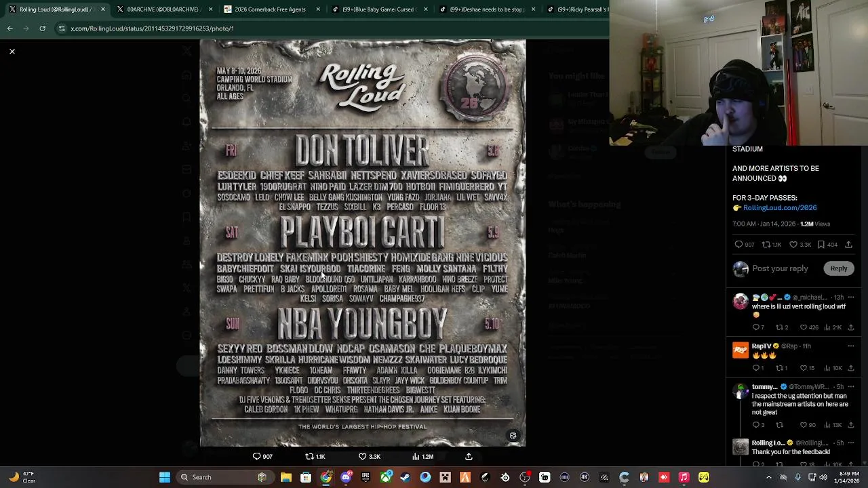Close the Rolling Loud tab
The height and width of the screenshot is (488, 868).
click(x=102, y=9)
